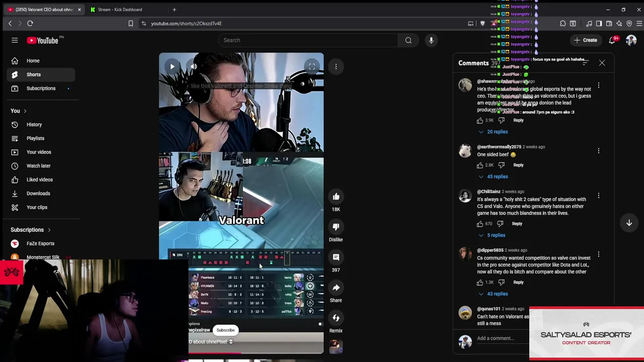644x362 pixels.
Task: Open options menu for ChiliSainz's comment
Action: (x=599, y=196)
